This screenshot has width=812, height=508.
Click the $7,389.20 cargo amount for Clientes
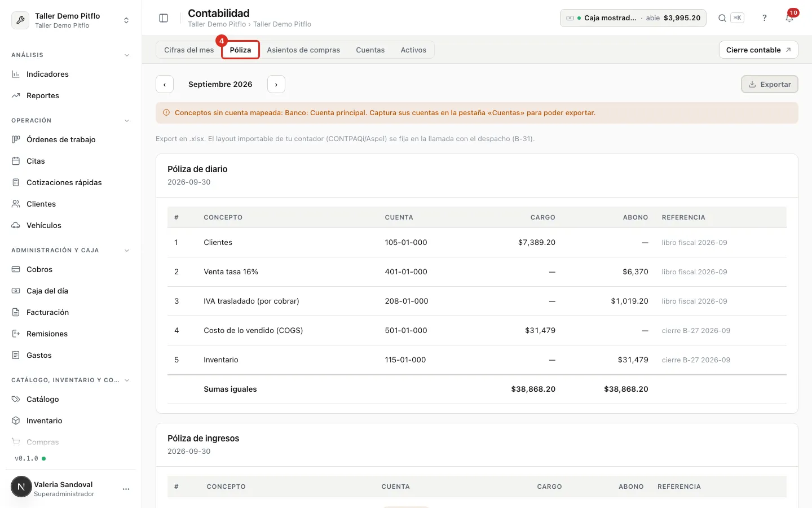click(x=537, y=242)
